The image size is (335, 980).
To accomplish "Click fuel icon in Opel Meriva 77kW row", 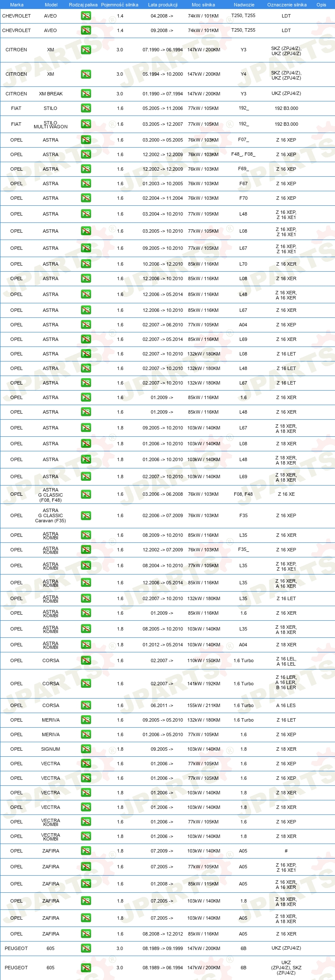I will pos(86,735).
